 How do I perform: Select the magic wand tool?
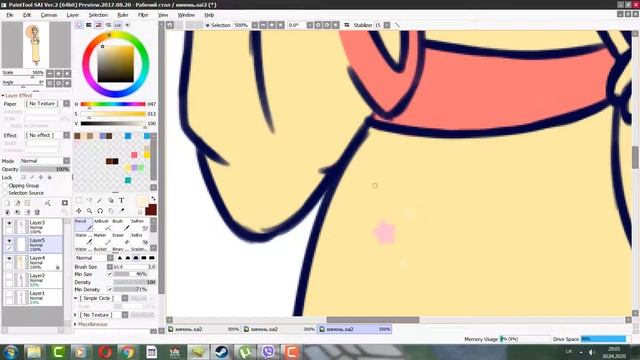tap(100, 200)
